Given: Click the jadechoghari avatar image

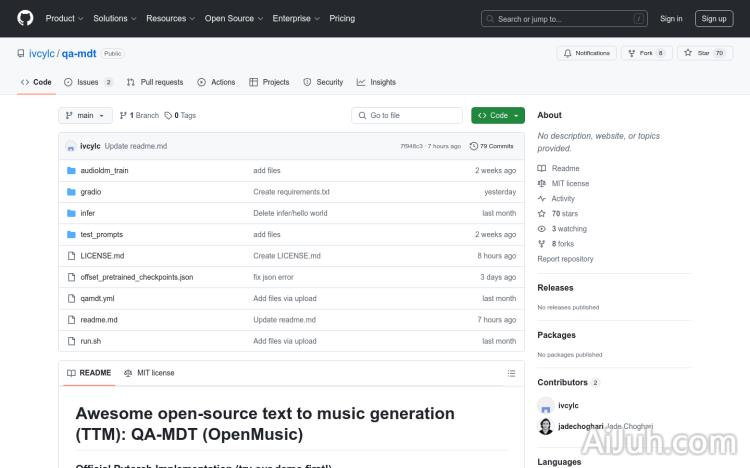Looking at the screenshot, I should (546, 426).
